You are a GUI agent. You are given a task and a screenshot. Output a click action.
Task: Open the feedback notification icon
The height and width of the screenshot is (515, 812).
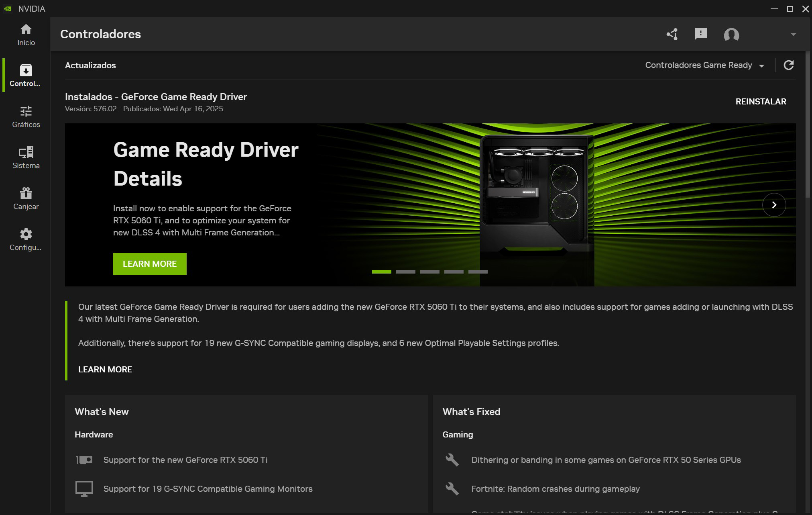click(x=700, y=34)
